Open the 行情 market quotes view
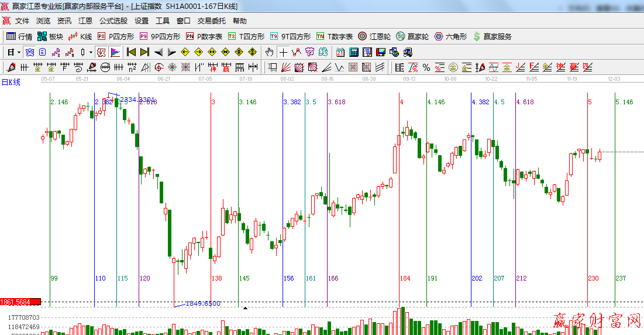The width and height of the screenshot is (644, 335). pyautogui.click(x=19, y=36)
